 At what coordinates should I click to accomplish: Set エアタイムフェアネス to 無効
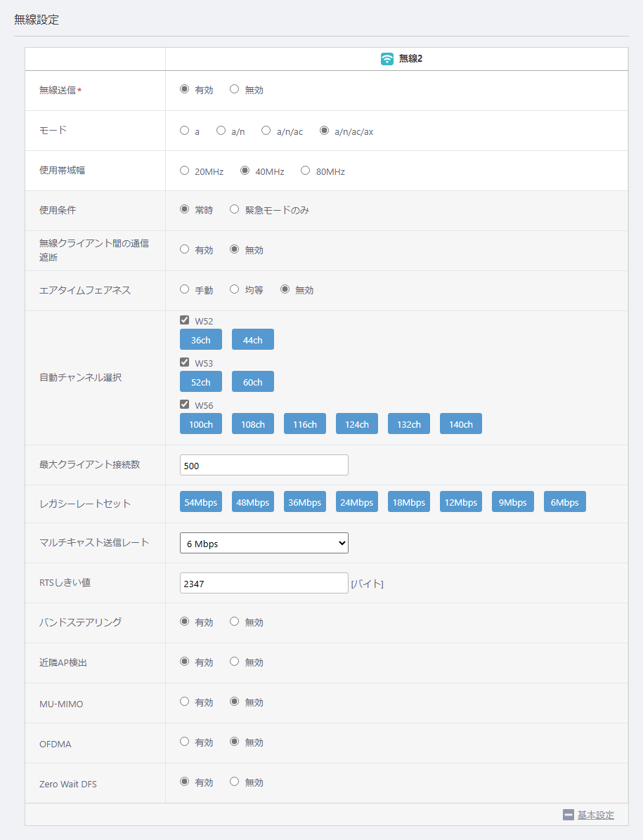pos(285,289)
